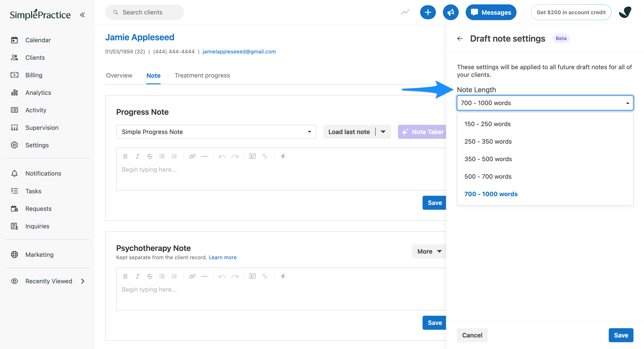Switch to the Overview tab
The width and height of the screenshot is (644, 349).
click(119, 76)
